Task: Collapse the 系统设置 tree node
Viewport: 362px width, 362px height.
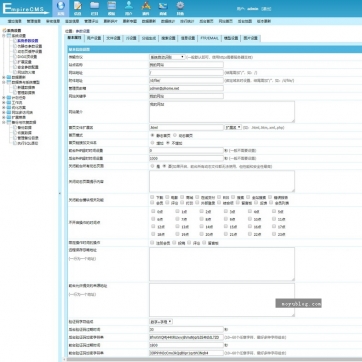Action: click(x=4, y=35)
